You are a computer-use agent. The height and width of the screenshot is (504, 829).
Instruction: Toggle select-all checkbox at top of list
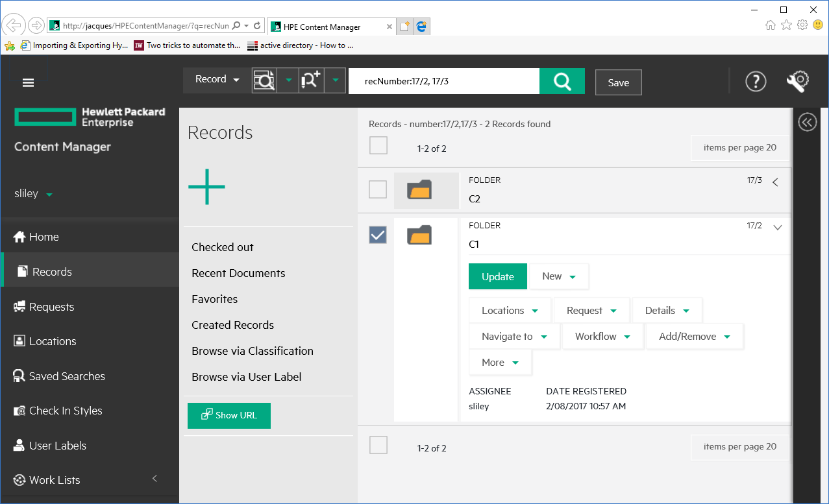378,145
